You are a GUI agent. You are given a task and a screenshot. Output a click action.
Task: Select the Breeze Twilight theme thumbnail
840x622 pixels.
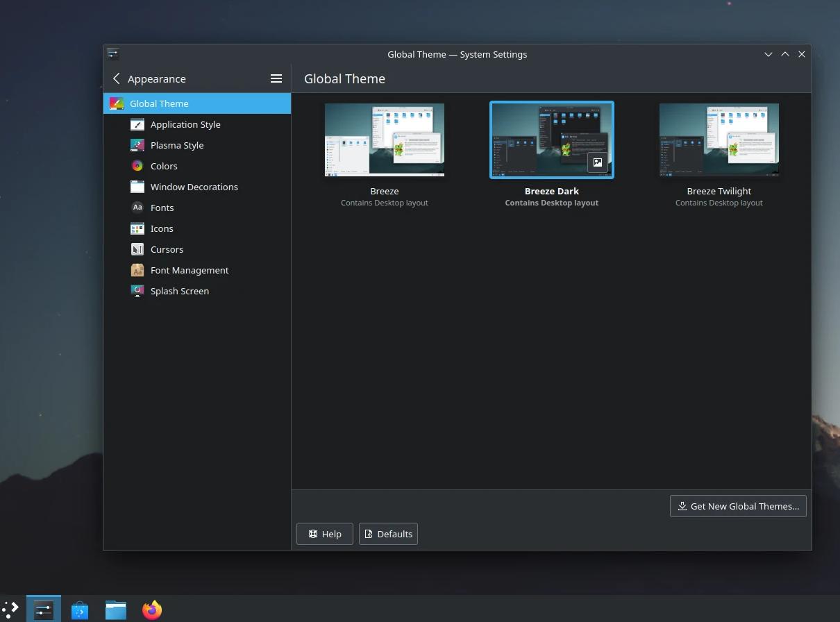coord(719,140)
